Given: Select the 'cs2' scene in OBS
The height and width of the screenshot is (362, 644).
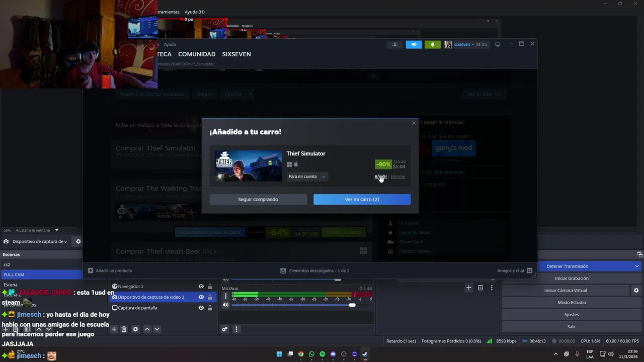Looking at the screenshot, I should pos(41,264).
